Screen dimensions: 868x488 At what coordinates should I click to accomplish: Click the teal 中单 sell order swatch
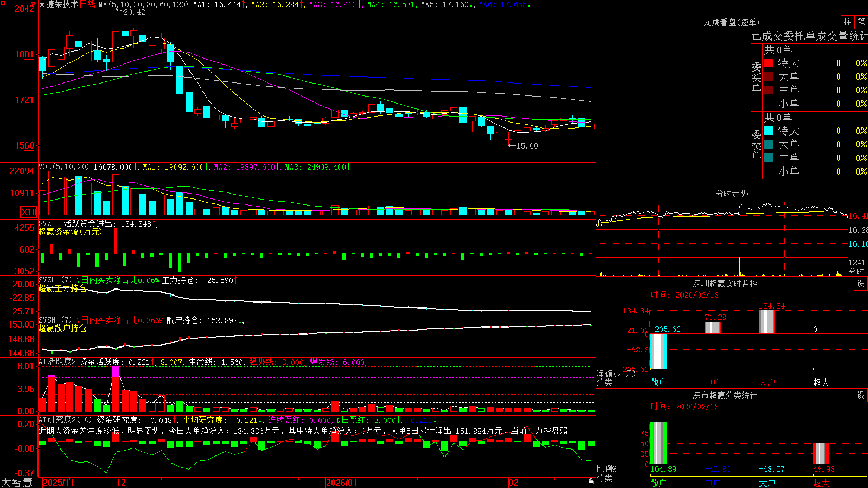tap(768, 158)
